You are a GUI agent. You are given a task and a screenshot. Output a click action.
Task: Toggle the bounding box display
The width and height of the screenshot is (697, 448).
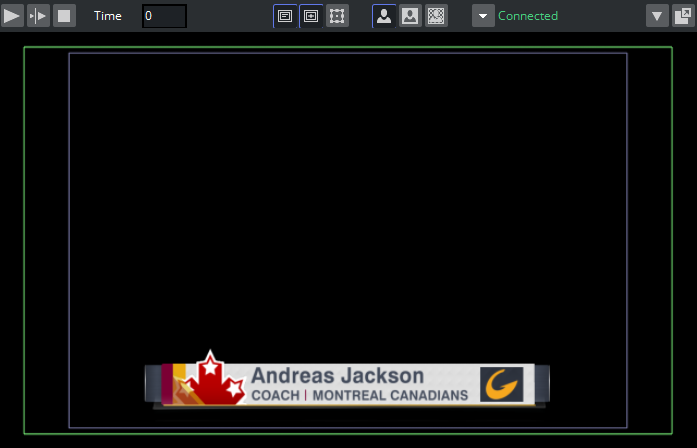[x=337, y=16]
